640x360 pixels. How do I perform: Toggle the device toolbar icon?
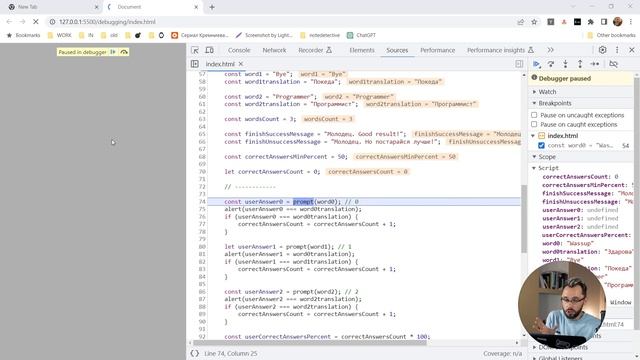[209, 50]
